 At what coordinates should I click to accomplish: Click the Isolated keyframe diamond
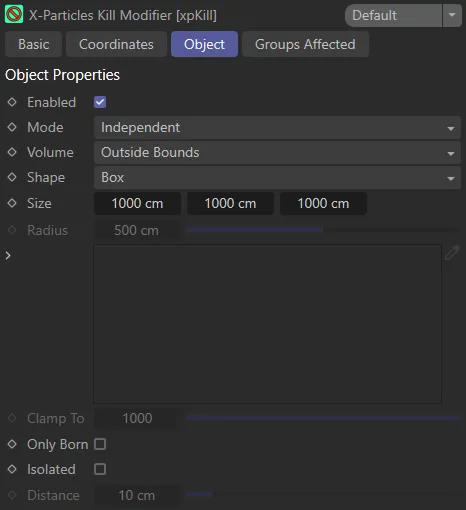(x=12, y=469)
